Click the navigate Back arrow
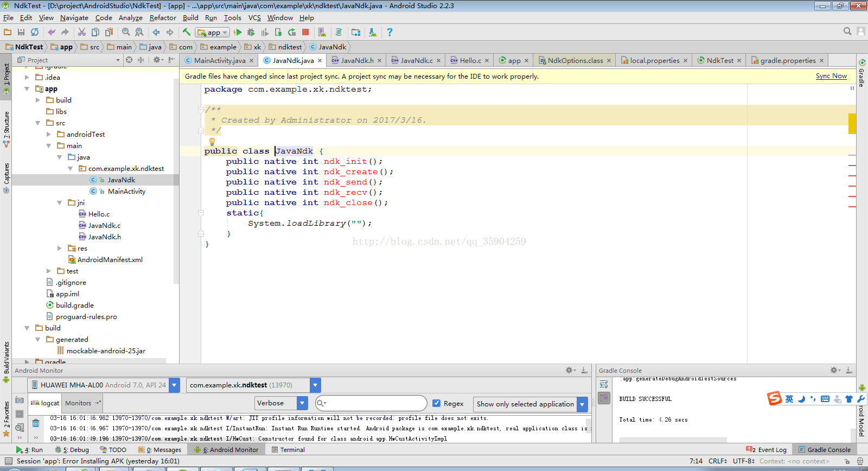 [156, 33]
